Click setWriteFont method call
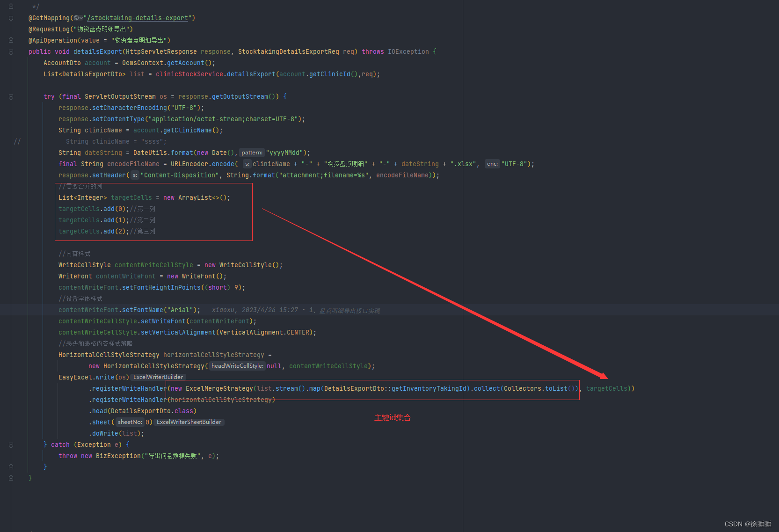 coord(163,321)
